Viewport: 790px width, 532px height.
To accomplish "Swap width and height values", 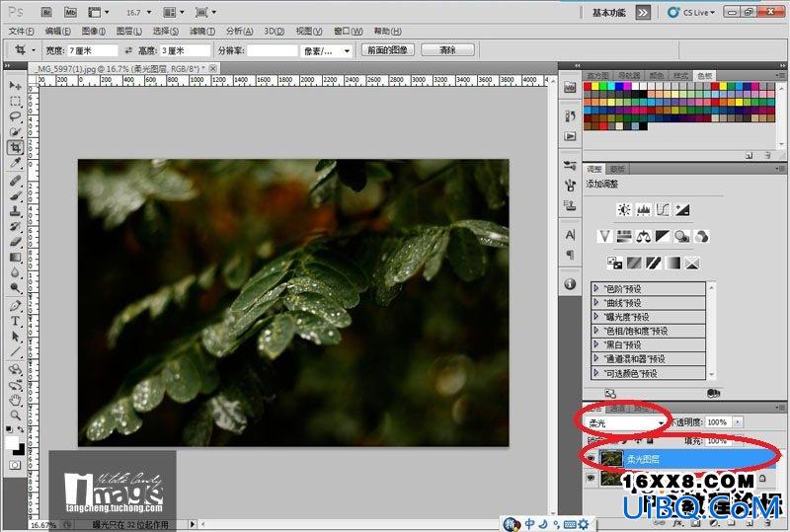I will tap(128, 50).
